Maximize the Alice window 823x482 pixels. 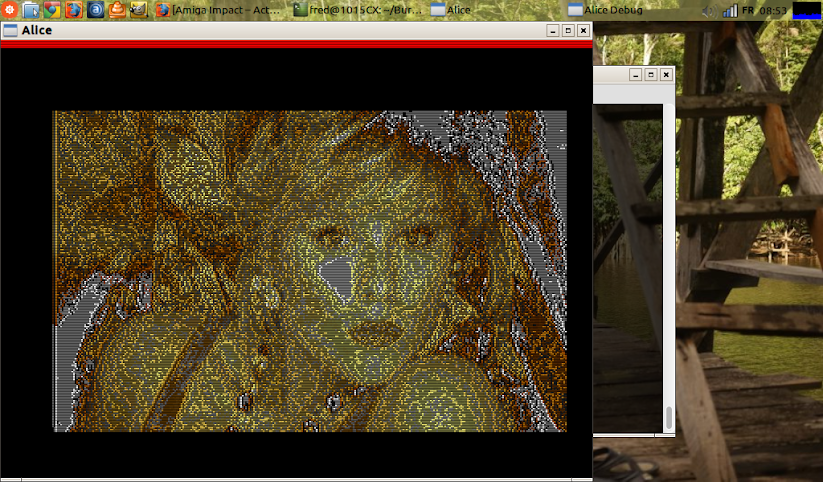(x=568, y=30)
